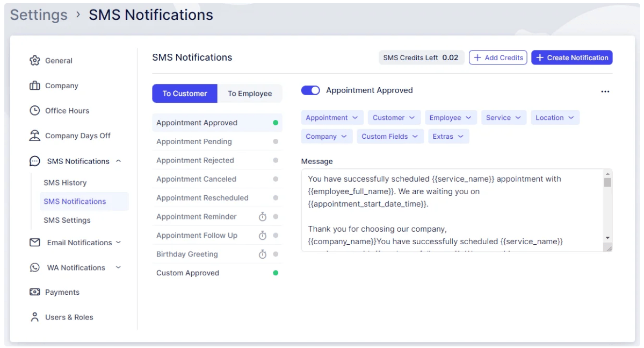This screenshot has width=644, height=348.
Task: Click the message scrollbar thumb
Action: [607, 182]
